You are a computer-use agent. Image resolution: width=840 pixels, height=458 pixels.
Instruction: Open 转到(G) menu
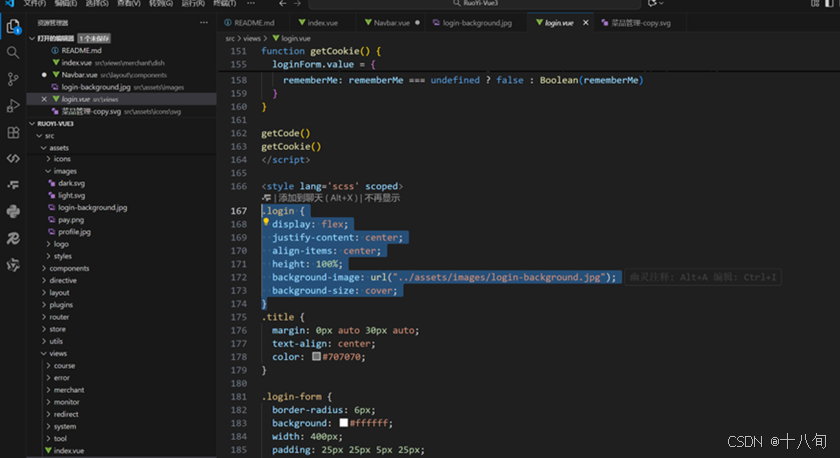tap(161, 3)
